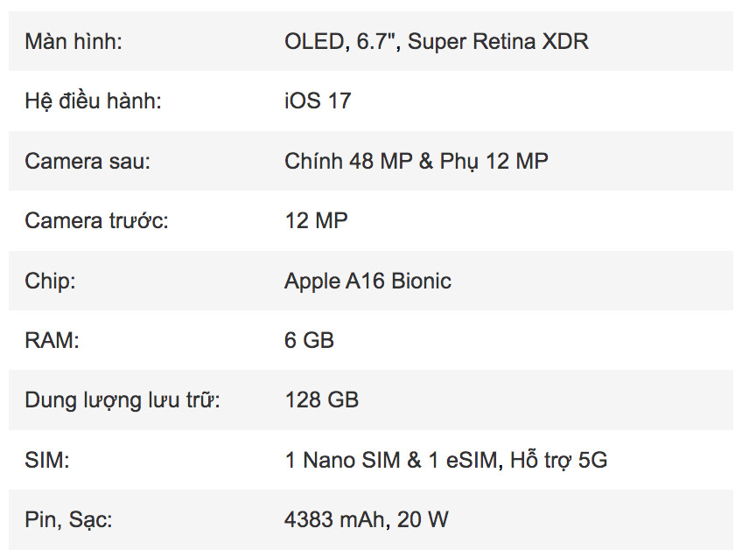Screen dimensions: 756x556
Task: Click the Camera sau label
Action: [x=87, y=162]
